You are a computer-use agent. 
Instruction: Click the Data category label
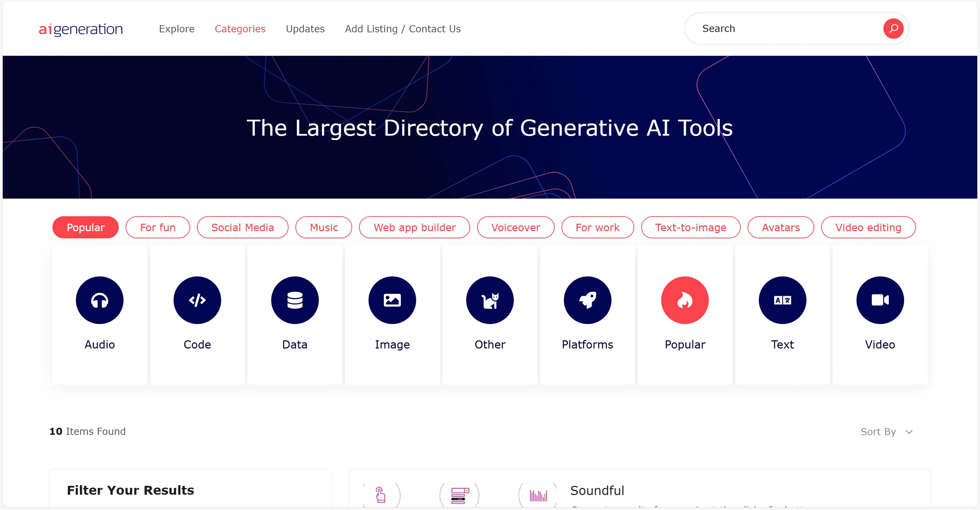(295, 344)
